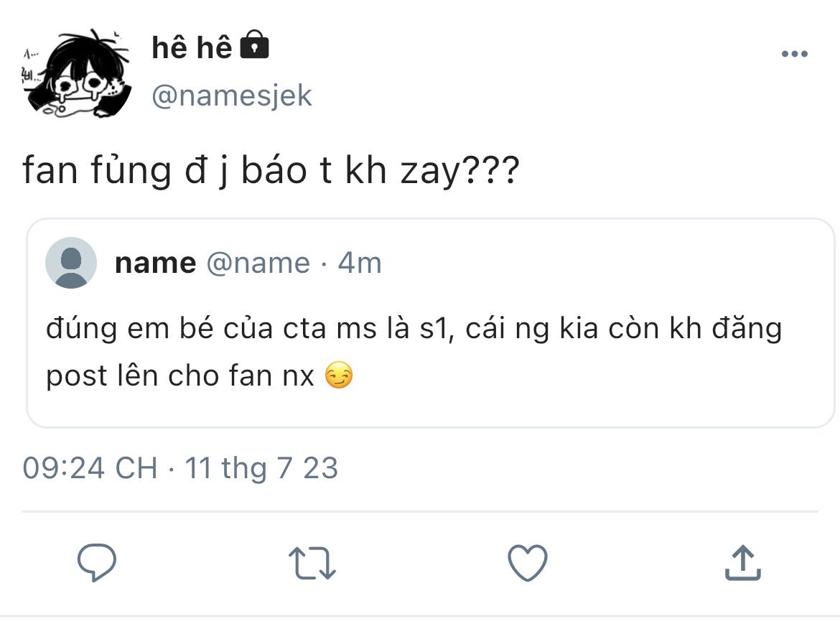Select the quoted author's bold name
Image resolution: width=840 pixels, height=629 pixels.
point(155,264)
